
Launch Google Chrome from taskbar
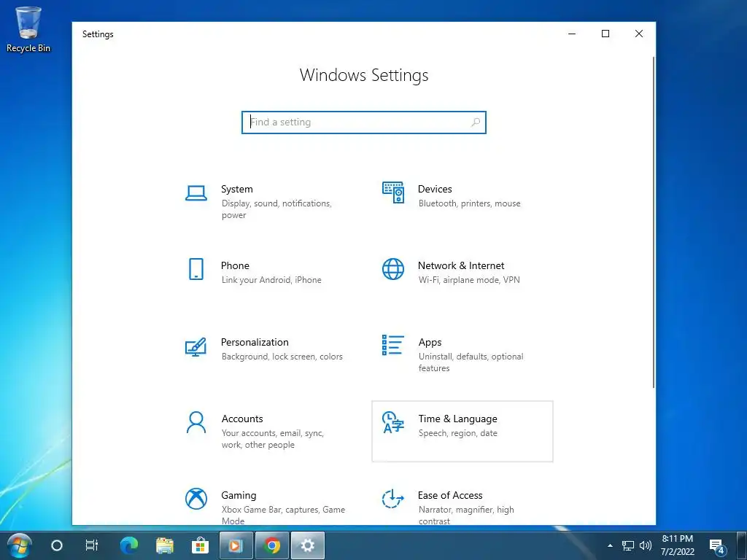pyautogui.click(x=272, y=545)
